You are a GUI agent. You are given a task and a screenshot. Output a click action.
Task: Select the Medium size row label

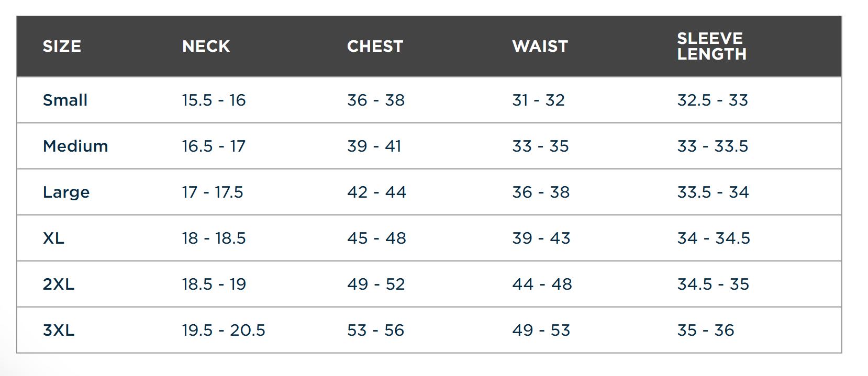75,146
